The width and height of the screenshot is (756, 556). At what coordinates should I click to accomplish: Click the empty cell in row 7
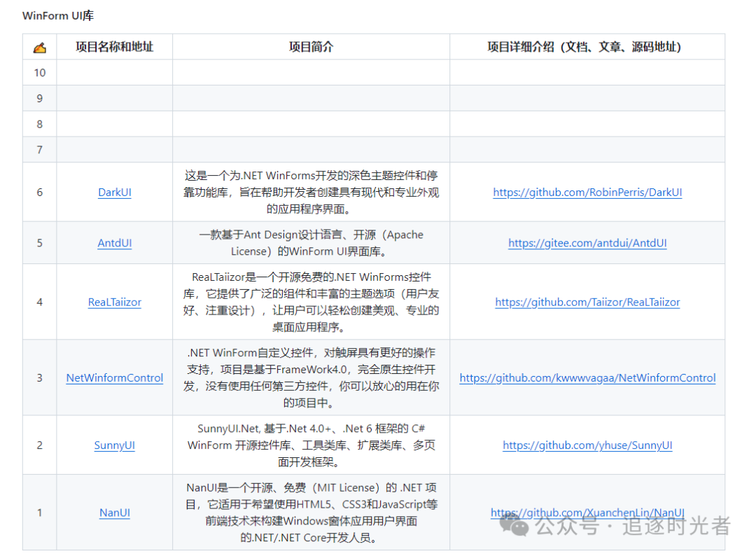(x=311, y=149)
